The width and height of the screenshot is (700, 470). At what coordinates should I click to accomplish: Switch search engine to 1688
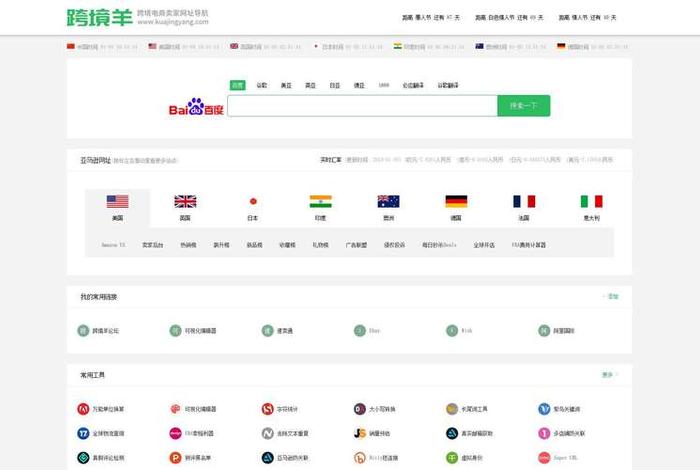tap(383, 86)
